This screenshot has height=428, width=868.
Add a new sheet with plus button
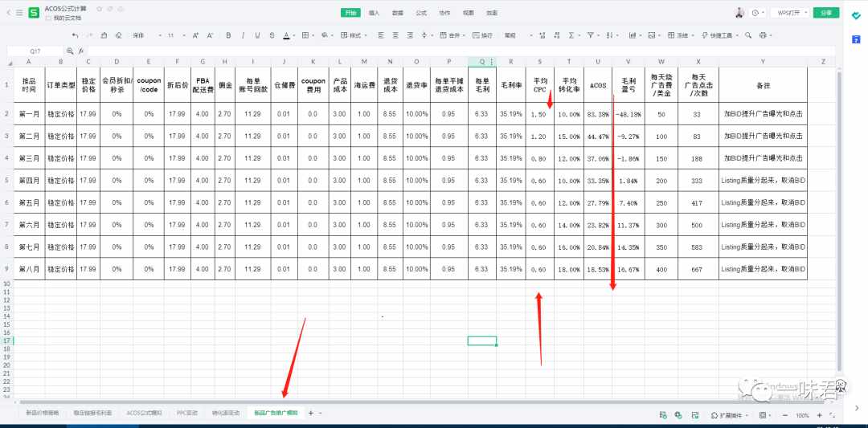[310, 413]
